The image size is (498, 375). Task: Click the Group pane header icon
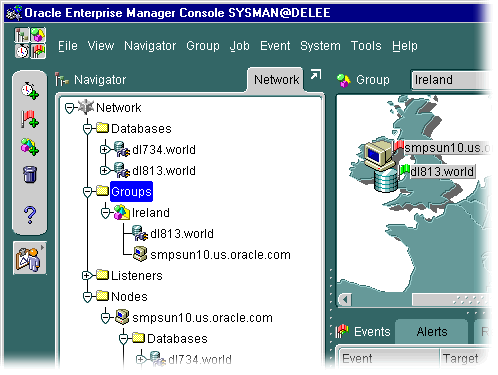point(344,80)
